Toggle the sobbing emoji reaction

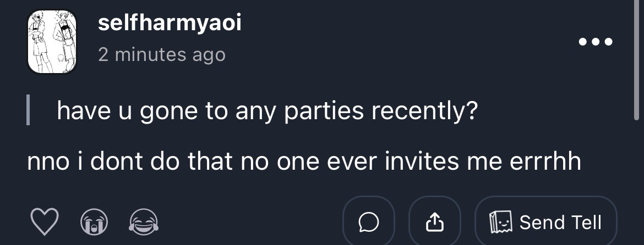[x=94, y=222]
